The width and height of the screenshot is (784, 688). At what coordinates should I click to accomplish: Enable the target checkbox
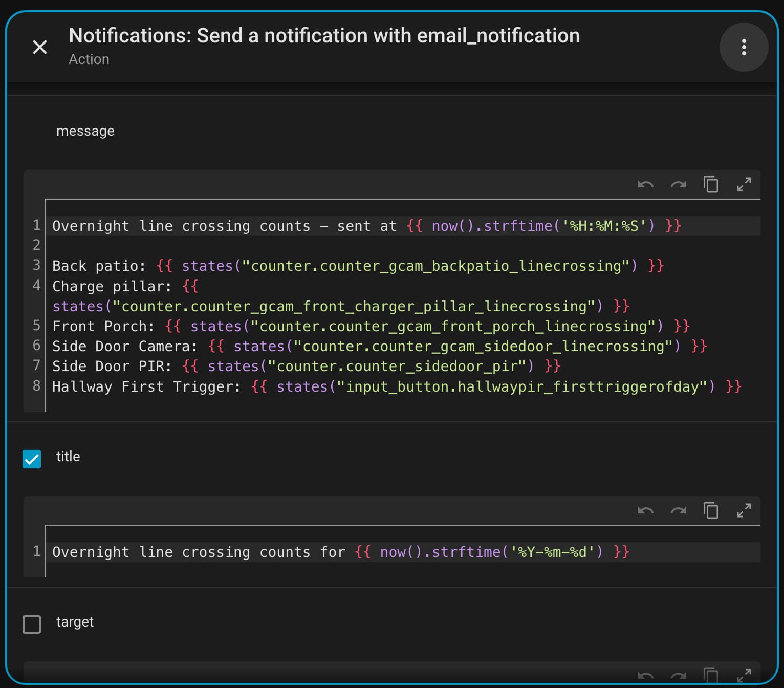(32, 624)
